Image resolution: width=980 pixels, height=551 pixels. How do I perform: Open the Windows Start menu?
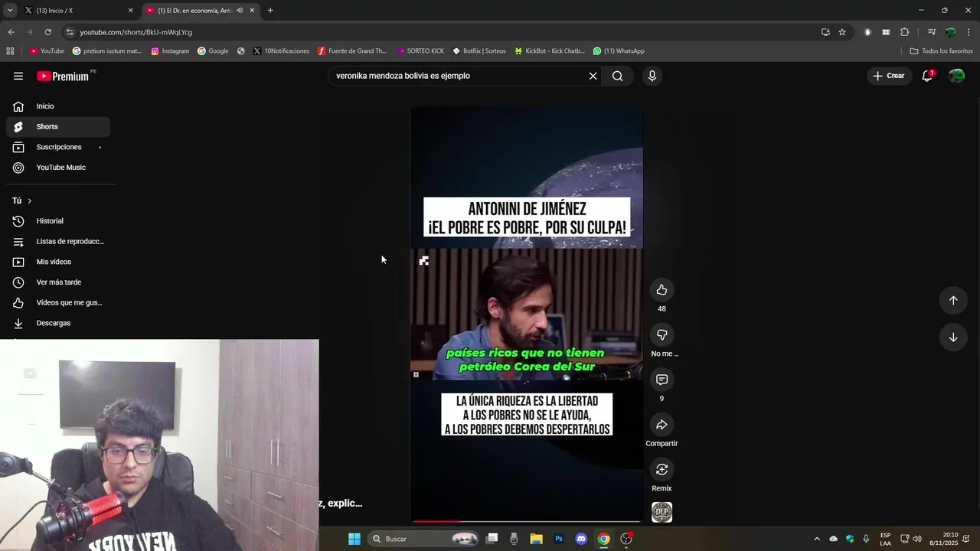click(x=354, y=539)
